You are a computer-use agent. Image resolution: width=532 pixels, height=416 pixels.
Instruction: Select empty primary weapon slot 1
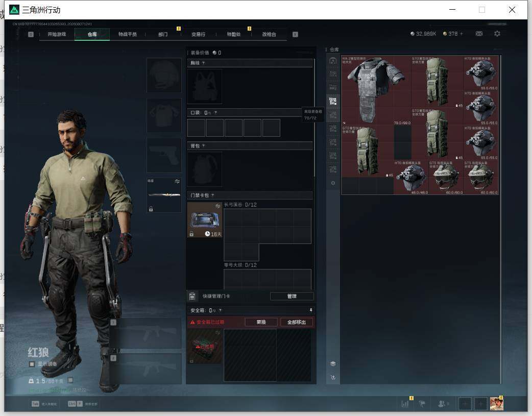[146, 333]
